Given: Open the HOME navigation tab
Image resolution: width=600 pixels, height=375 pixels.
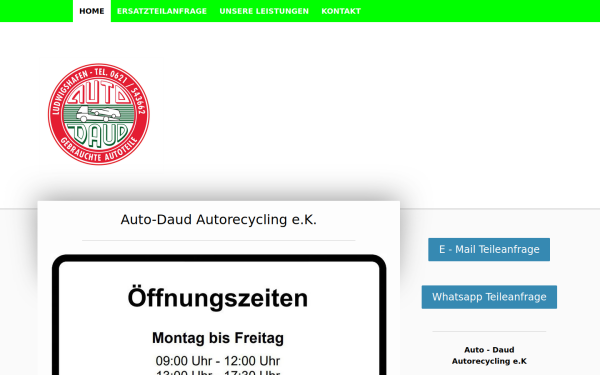Looking at the screenshot, I should point(92,11).
